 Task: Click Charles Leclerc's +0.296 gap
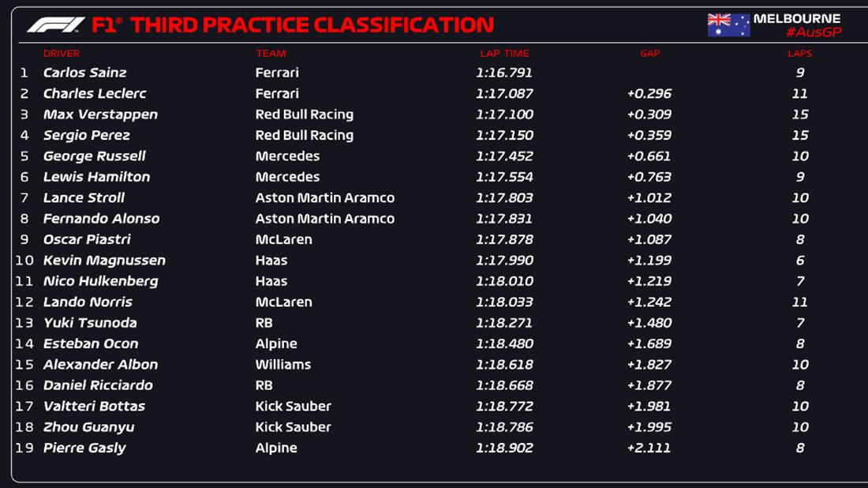[x=649, y=93]
